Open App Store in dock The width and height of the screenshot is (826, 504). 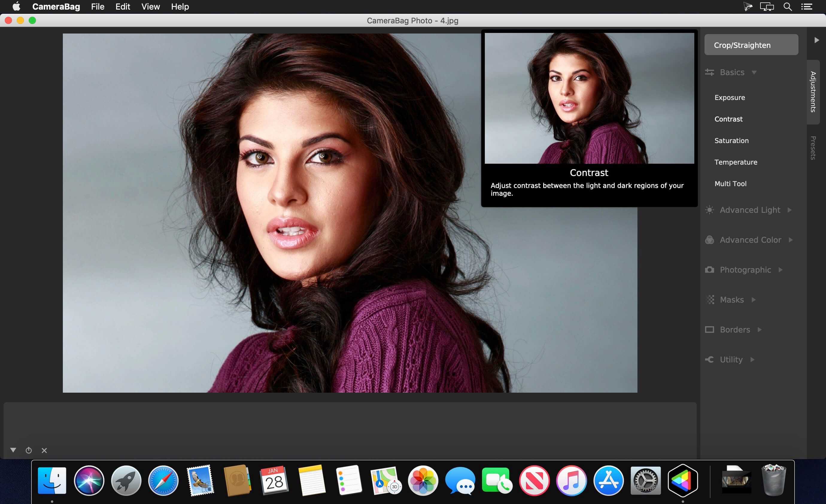point(608,480)
